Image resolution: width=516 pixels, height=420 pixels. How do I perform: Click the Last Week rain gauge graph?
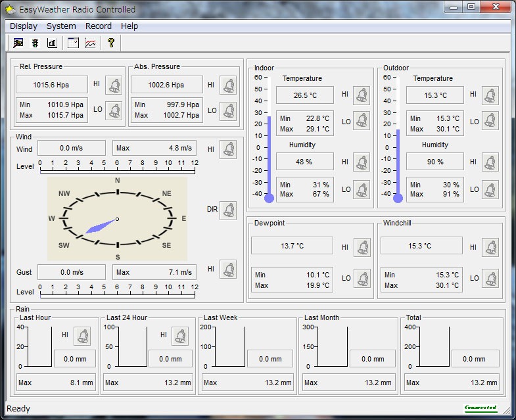pyautogui.click(x=229, y=346)
